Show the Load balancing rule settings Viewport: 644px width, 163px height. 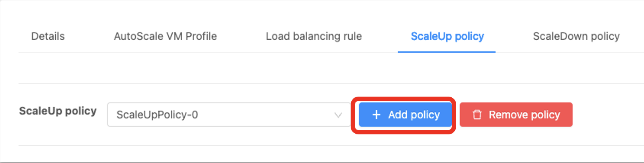point(314,36)
